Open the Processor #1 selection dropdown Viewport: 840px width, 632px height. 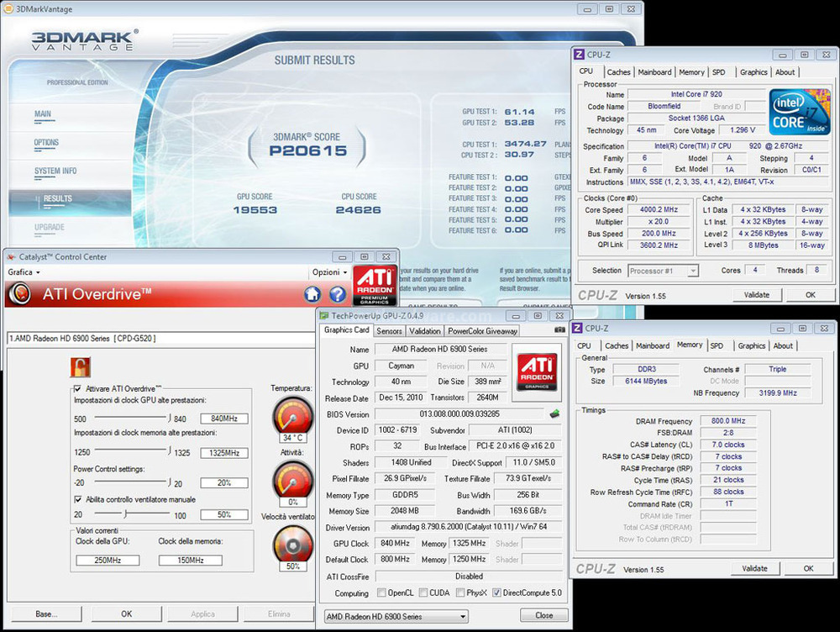[x=664, y=271]
